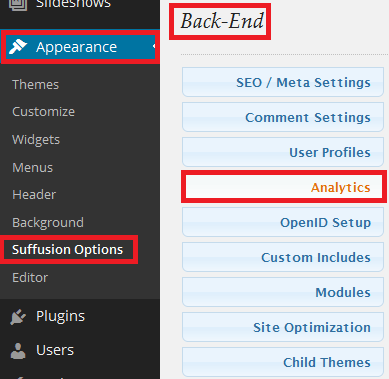Select the Analytics tab

pos(283,187)
